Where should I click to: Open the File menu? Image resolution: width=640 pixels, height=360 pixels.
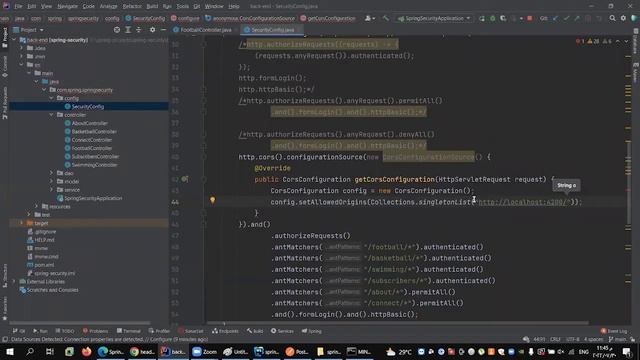pyautogui.click(x=18, y=6)
